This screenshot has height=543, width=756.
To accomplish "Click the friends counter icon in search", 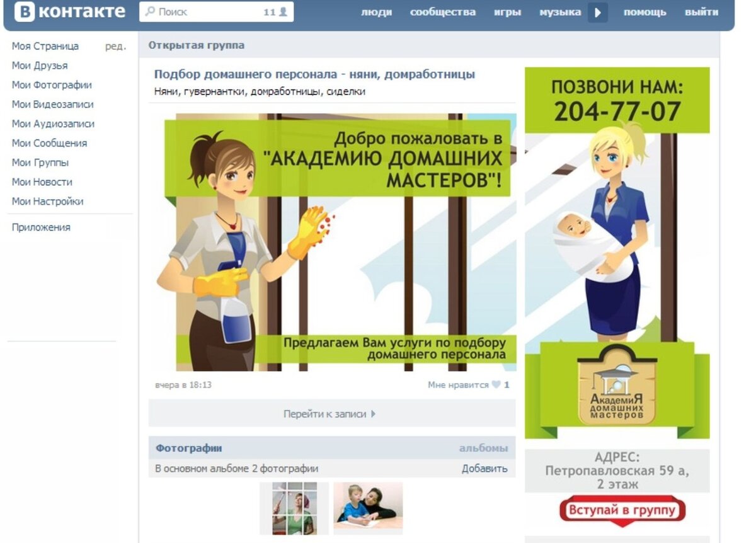I will [283, 12].
